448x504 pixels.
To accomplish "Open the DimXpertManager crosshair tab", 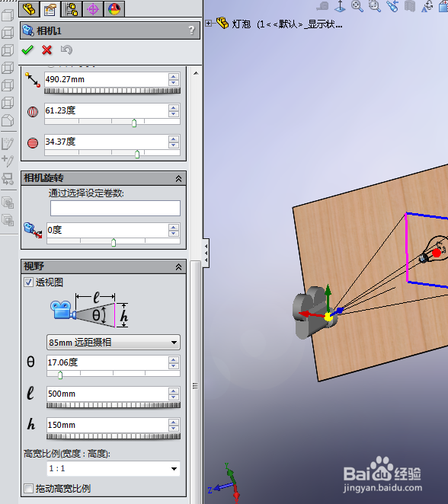I will [93, 9].
